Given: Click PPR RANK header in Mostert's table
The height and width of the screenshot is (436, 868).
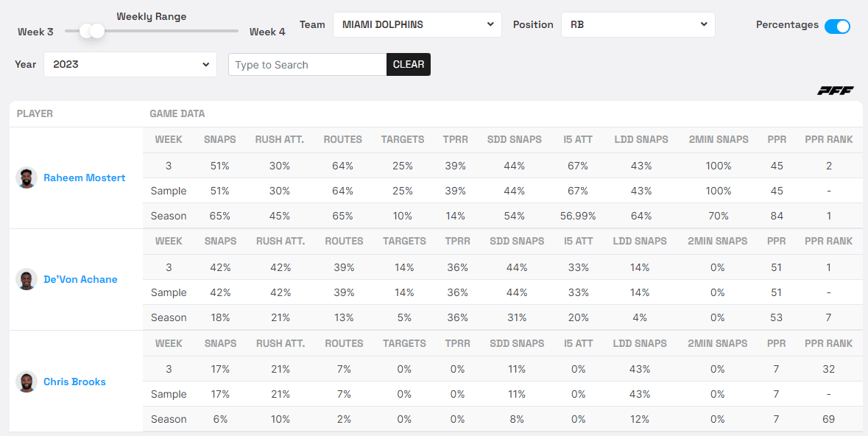Looking at the screenshot, I should [828, 139].
